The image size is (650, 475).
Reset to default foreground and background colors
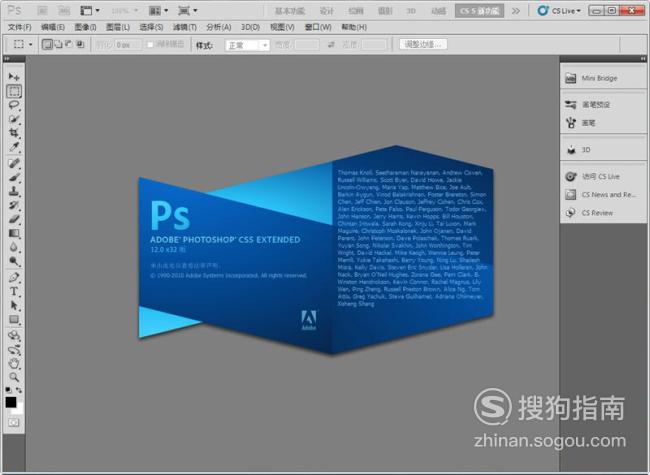click(8, 390)
